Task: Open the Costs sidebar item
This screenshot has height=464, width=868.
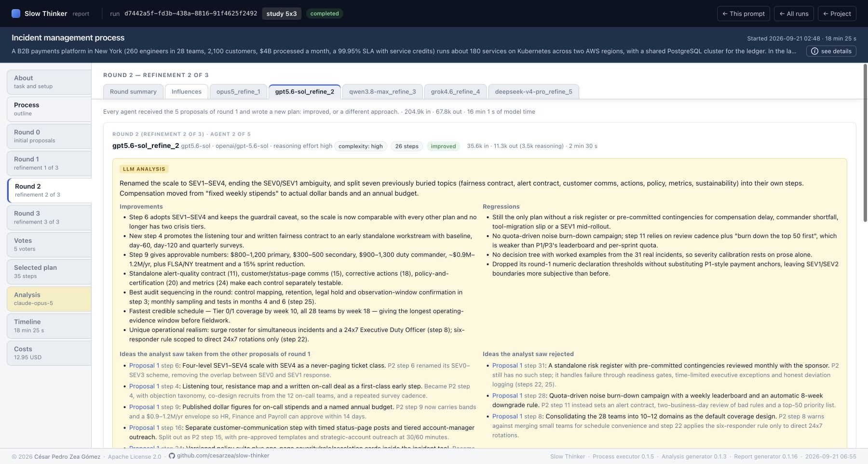Action: pos(49,353)
